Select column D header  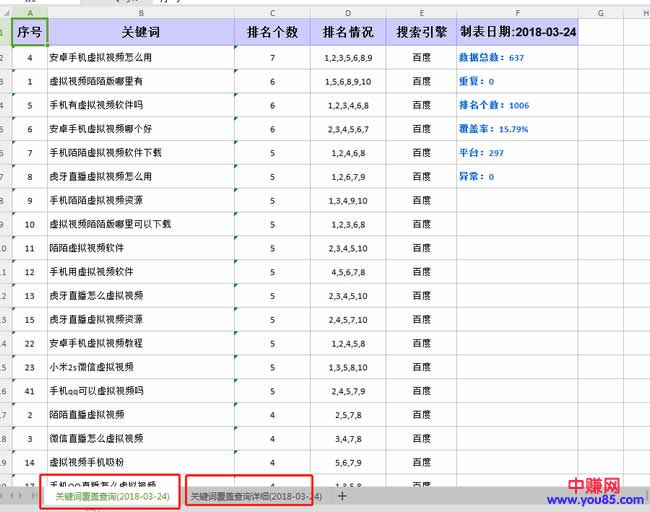[x=348, y=12]
